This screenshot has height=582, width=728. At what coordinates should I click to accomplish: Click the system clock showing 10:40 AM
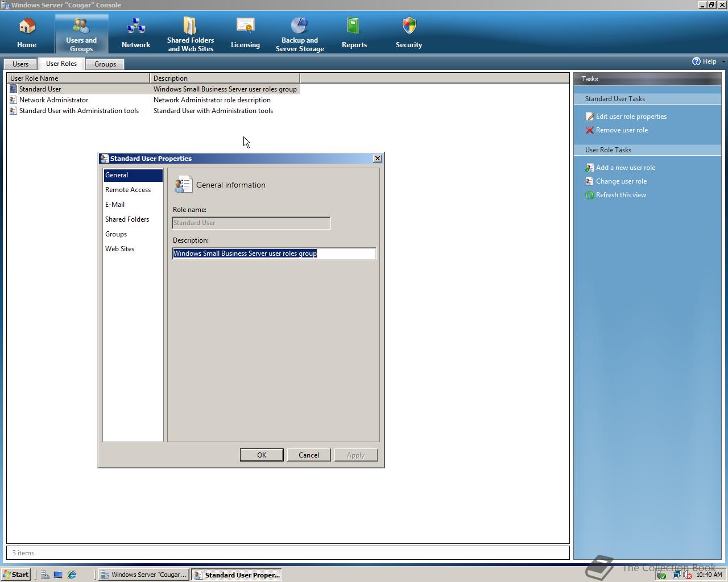[x=709, y=575]
